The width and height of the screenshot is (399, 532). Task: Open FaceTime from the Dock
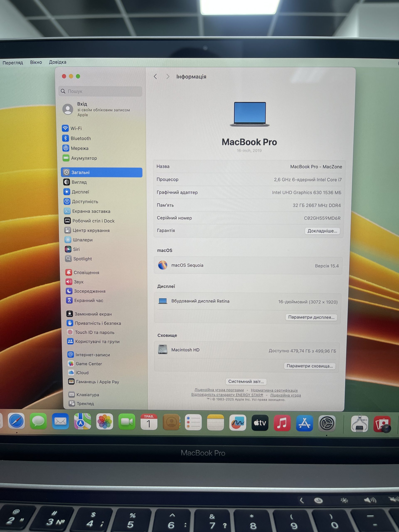127,422
